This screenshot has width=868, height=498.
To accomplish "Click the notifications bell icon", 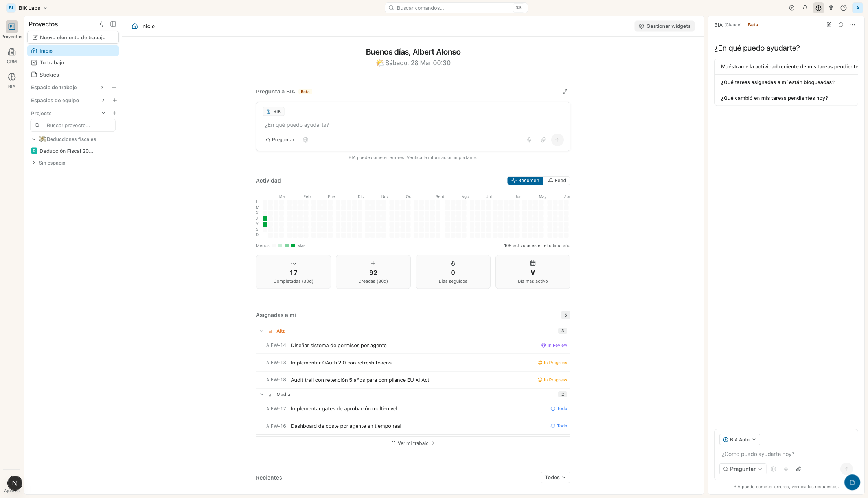I will click(x=805, y=8).
